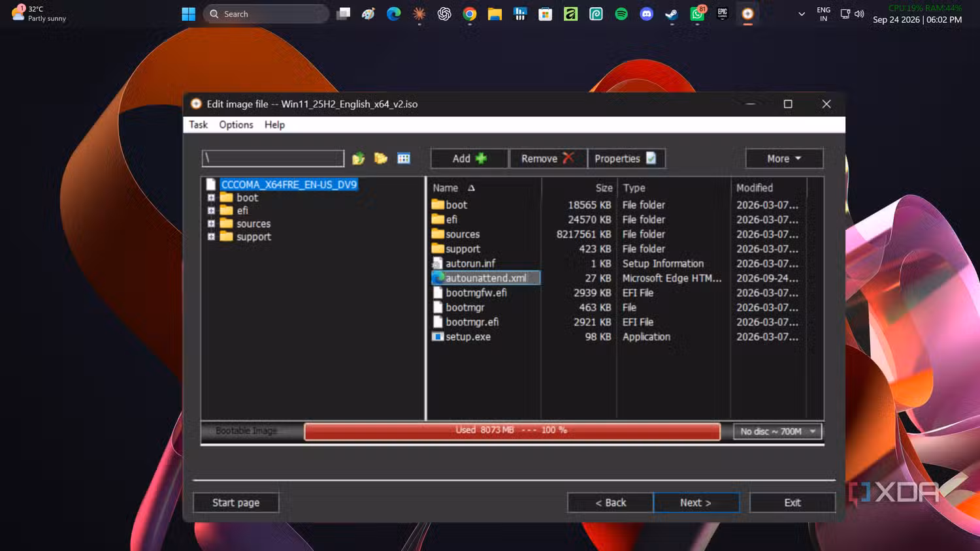Screen dimensions: 980x551
Task: Open the Windows Start menu
Action: [x=188, y=14]
